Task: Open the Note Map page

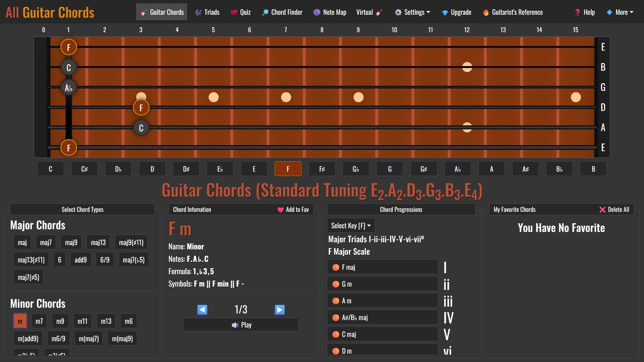Action: (330, 12)
